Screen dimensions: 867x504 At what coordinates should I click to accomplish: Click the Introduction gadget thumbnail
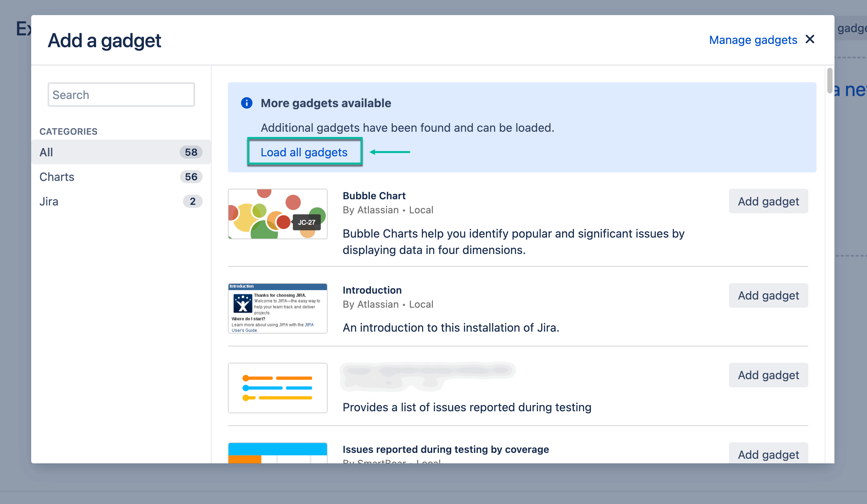pyautogui.click(x=277, y=308)
